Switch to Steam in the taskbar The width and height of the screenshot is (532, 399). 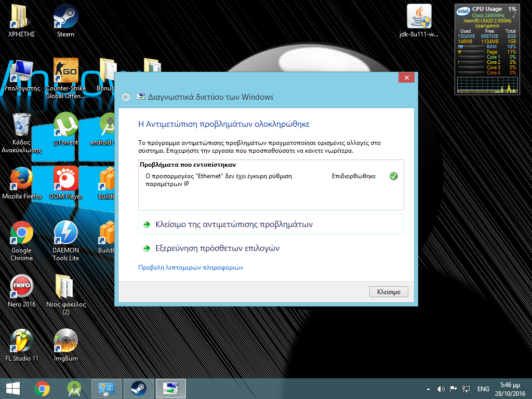point(138,388)
